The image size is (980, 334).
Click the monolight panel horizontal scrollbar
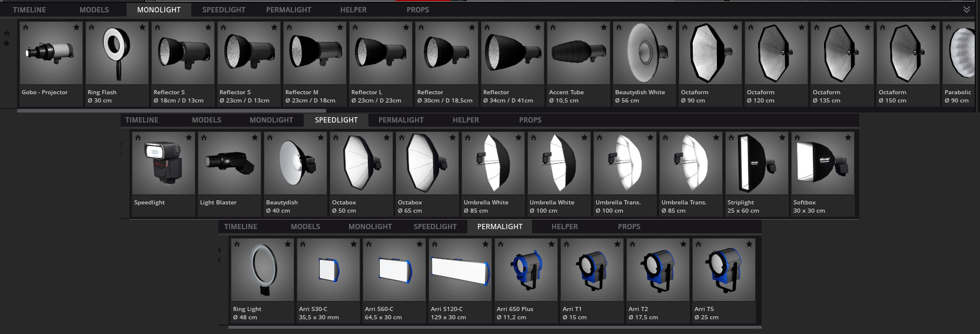click(x=171, y=110)
